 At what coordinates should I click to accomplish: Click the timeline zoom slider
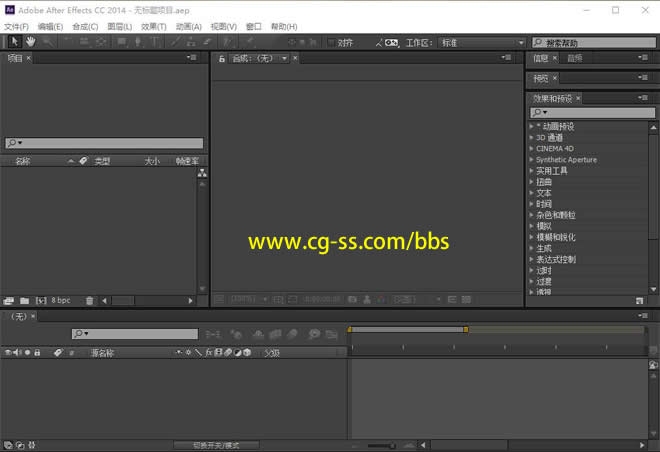[x=392, y=445]
